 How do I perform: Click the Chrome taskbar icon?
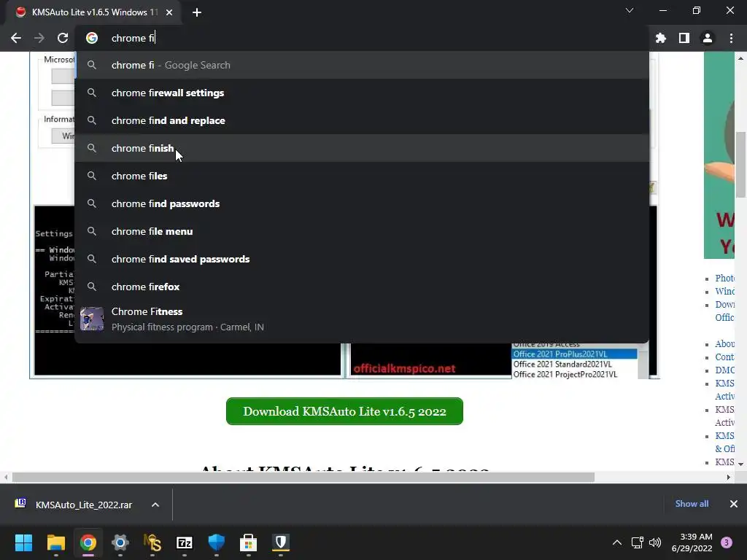click(x=88, y=542)
